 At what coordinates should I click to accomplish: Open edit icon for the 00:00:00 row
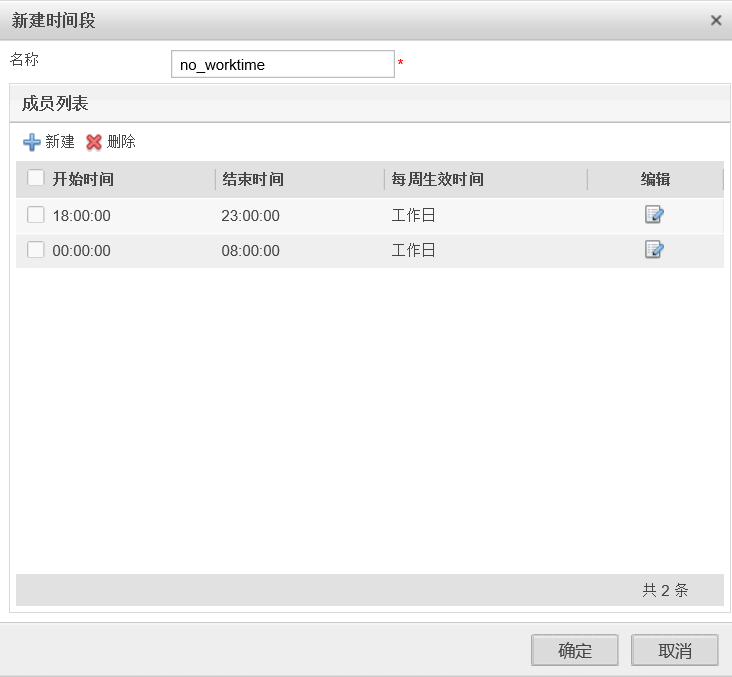coord(654,250)
